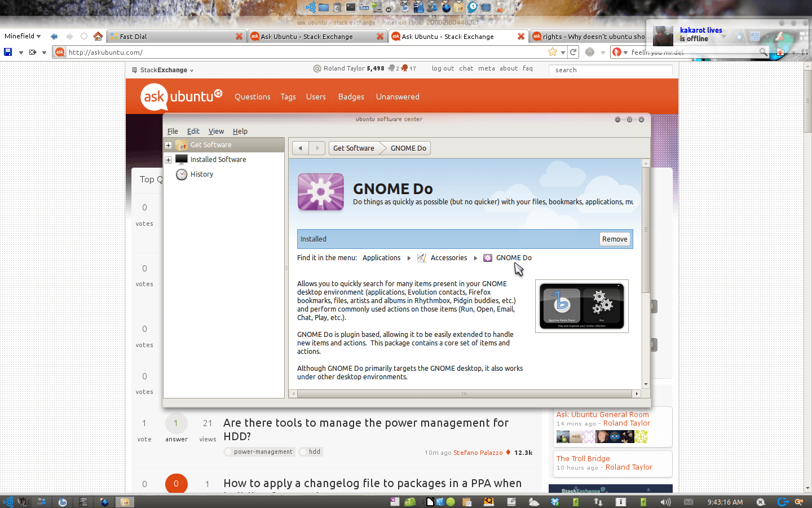This screenshot has height=508, width=812.
Task: Click the clipboard tray icon
Action: point(467,502)
